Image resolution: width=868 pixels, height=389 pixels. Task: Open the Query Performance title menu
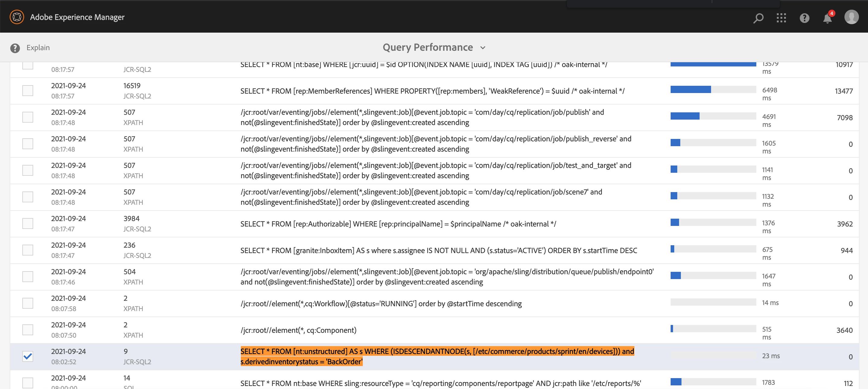click(427, 47)
